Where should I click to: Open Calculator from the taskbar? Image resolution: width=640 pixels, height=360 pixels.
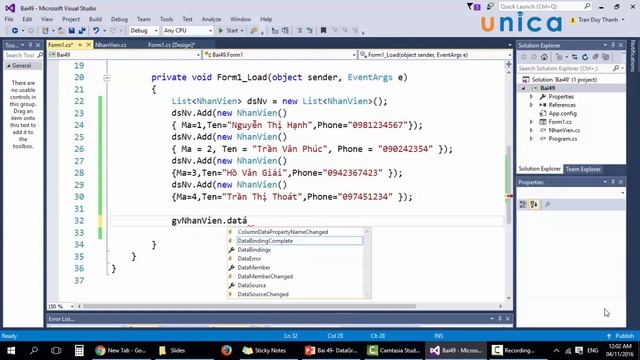[x=79, y=351]
